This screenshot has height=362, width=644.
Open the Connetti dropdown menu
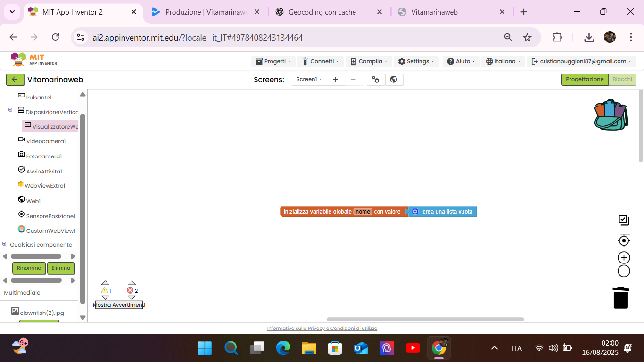pyautogui.click(x=321, y=62)
